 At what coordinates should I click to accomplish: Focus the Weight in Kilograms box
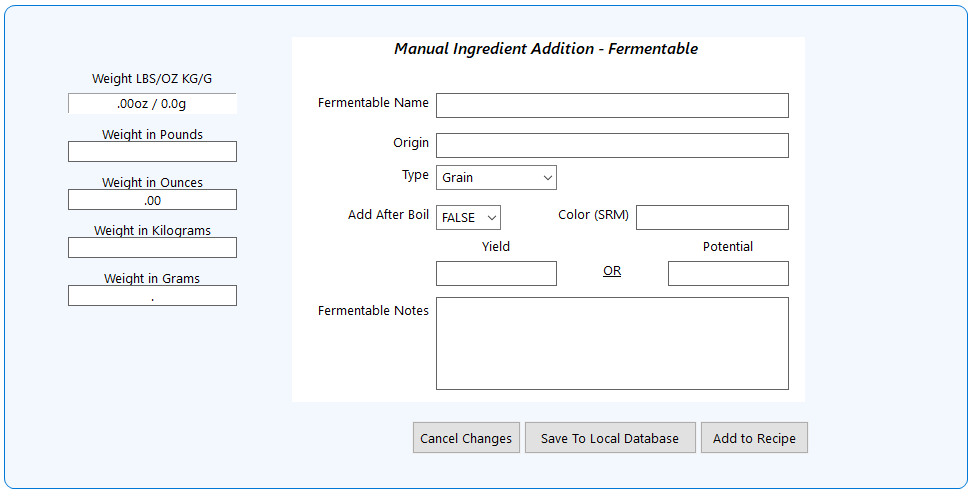152,248
